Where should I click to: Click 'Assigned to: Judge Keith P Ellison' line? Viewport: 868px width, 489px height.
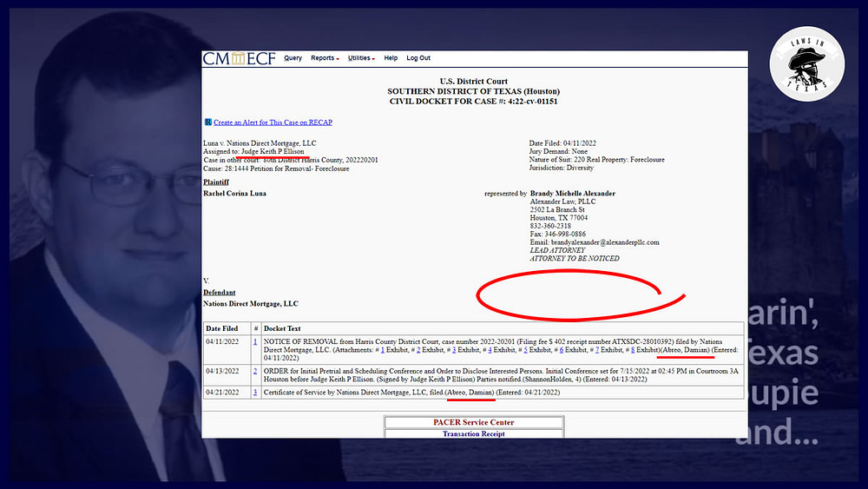[x=253, y=151]
